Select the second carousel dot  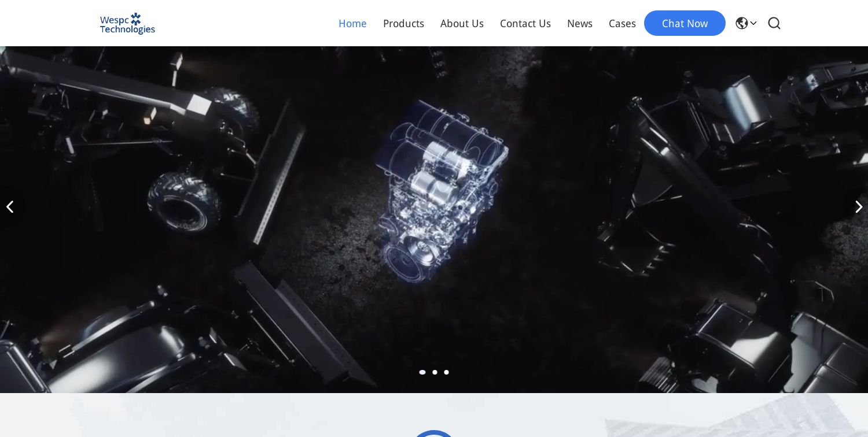[x=435, y=372]
